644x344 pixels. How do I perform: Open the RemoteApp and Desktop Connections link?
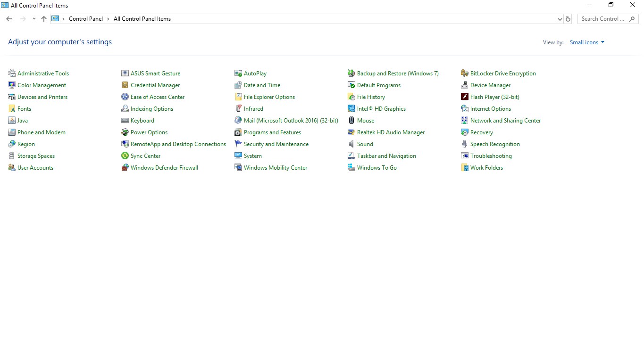(x=178, y=144)
